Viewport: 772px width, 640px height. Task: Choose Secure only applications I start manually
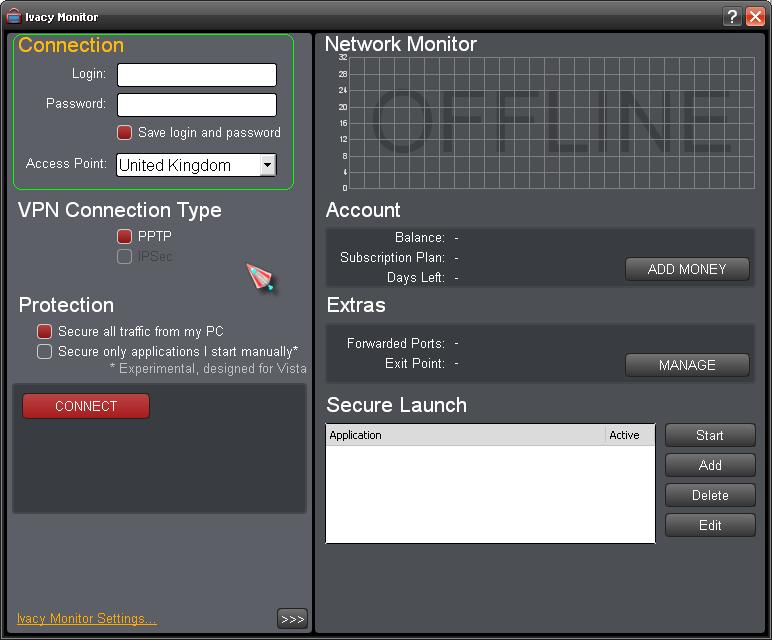44,352
